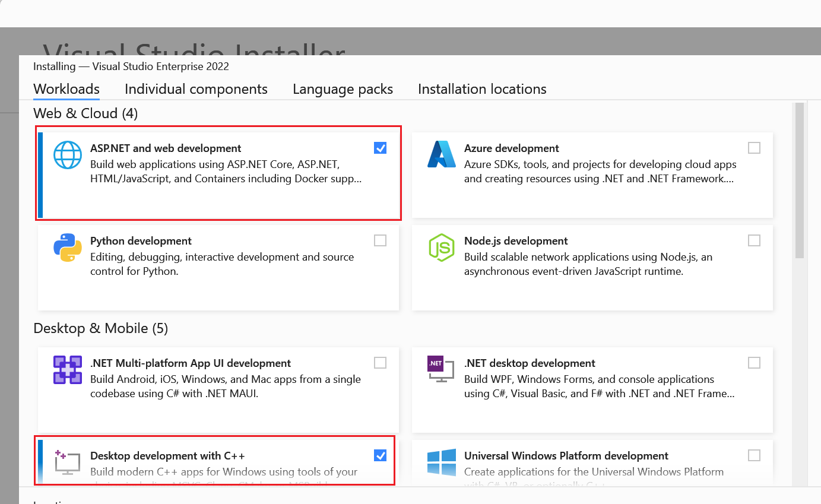
Task: Click the Universal Windows Platform logo icon
Action: 441,462
